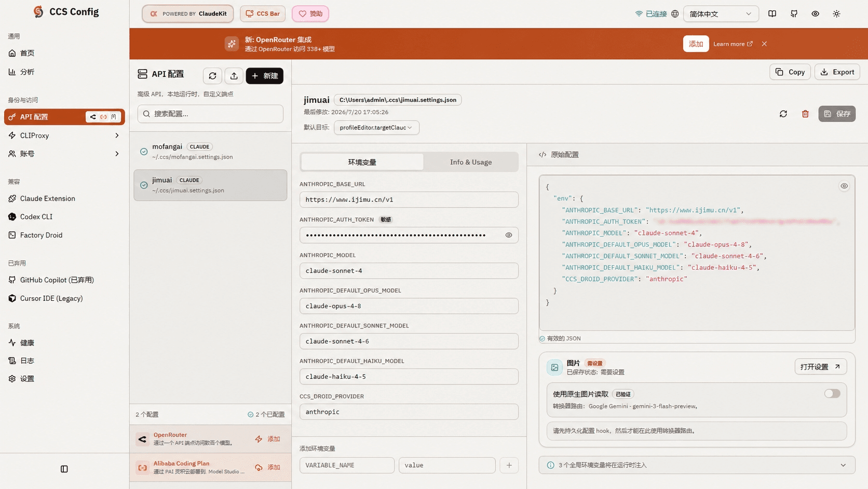Focus the VARIABLE_NAME input
The image size is (868, 489).
click(x=347, y=466)
